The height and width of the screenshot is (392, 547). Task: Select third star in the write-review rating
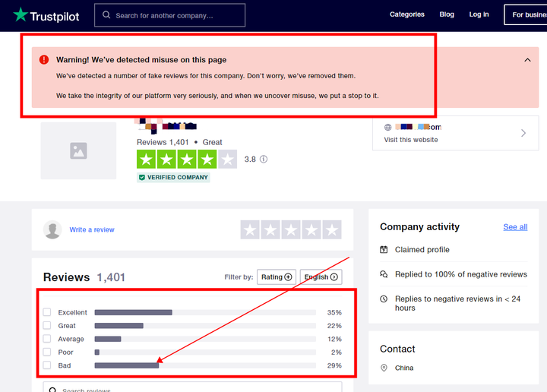[x=291, y=229]
